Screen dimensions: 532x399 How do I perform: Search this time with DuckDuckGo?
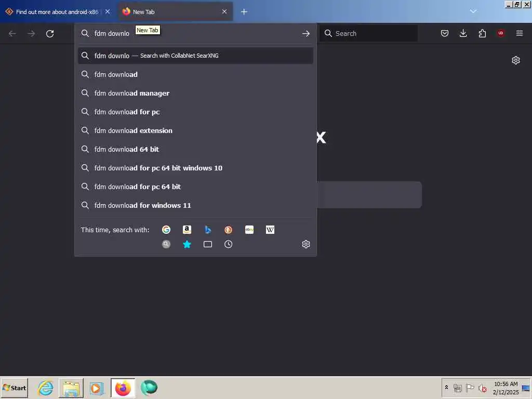(x=229, y=230)
